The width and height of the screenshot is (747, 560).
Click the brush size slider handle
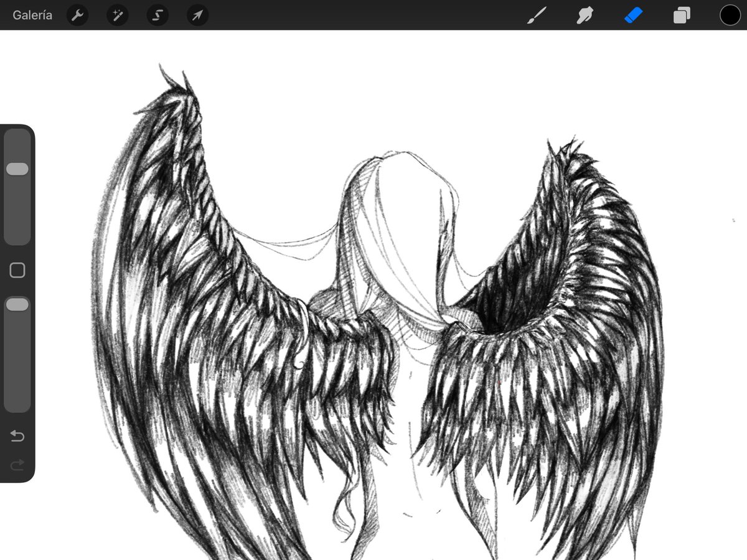17,169
